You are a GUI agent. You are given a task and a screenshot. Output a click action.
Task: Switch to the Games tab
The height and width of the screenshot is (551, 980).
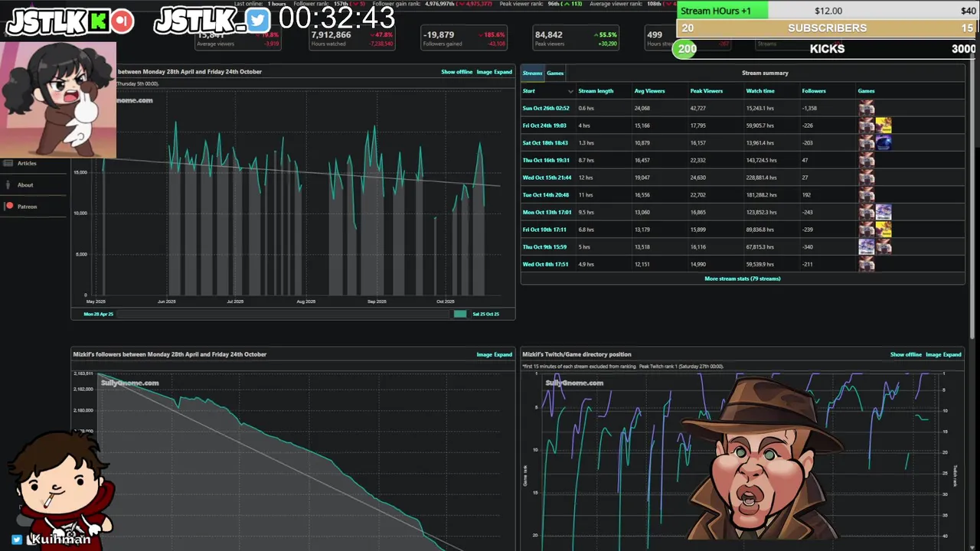(x=555, y=73)
